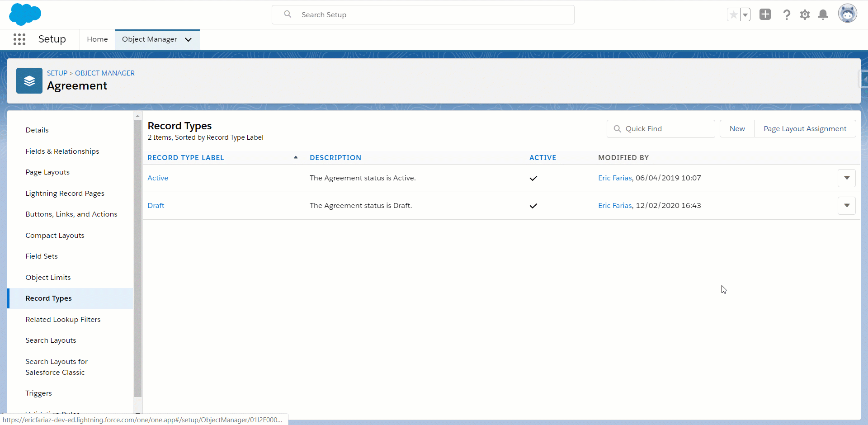Viewport: 868px width, 425px height.
Task: Open the favorites list dropdown arrow
Action: 745,15
